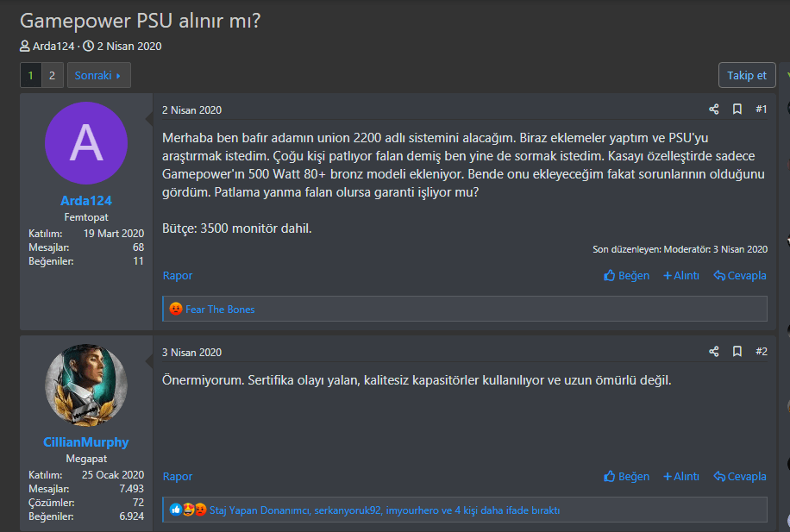Like CillianMurphy's post with Beğen
Image resolution: width=790 pixels, height=532 pixels.
pyautogui.click(x=626, y=477)
